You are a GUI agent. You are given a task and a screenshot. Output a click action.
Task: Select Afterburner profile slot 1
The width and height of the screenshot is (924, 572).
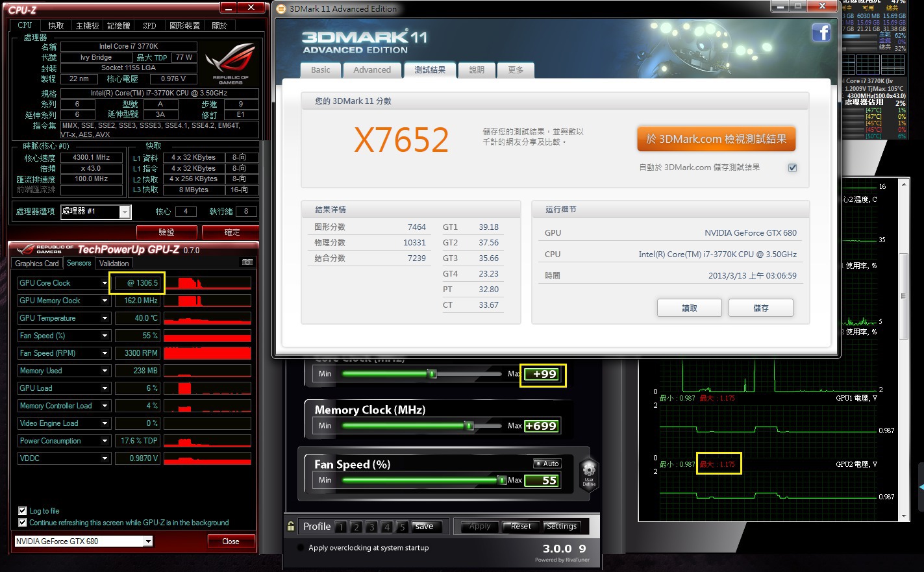tap(340, 527)
